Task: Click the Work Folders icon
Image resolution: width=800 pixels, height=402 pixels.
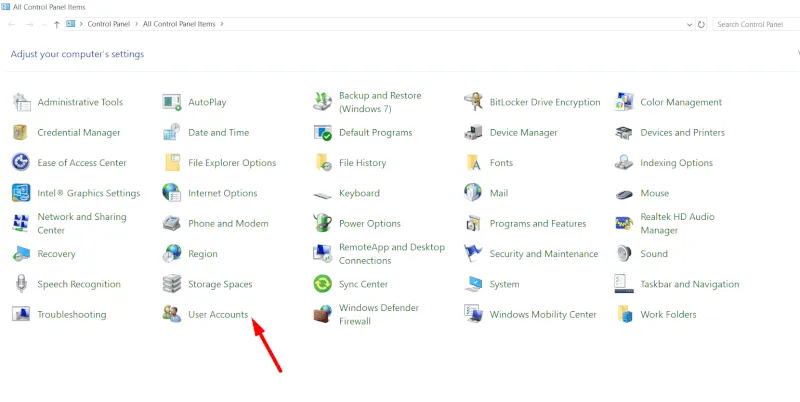Action: pos(624,314)
